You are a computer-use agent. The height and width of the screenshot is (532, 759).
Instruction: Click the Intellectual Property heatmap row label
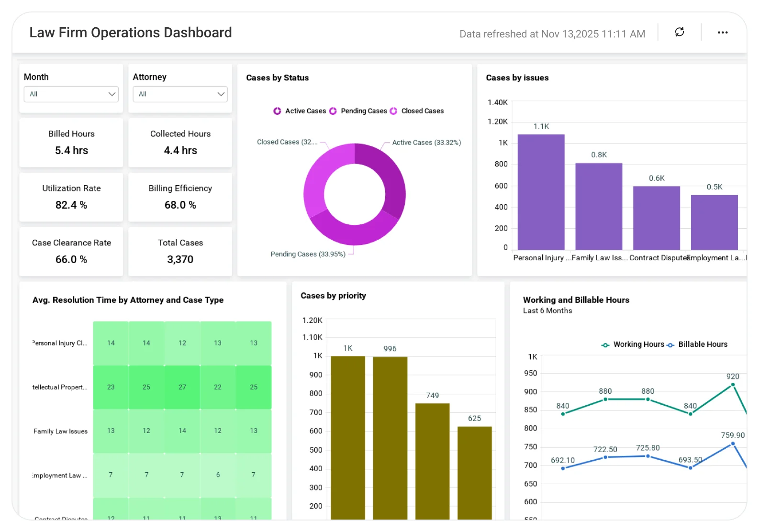tap(60, 387)
